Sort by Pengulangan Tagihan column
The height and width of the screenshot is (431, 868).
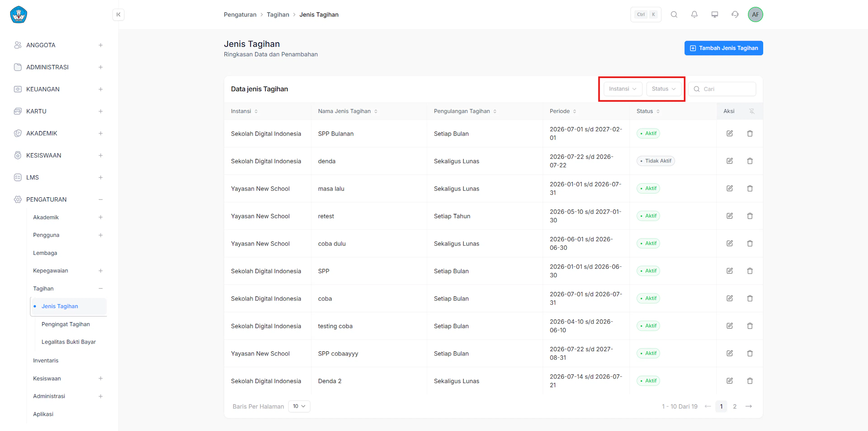tap(465, 111)
